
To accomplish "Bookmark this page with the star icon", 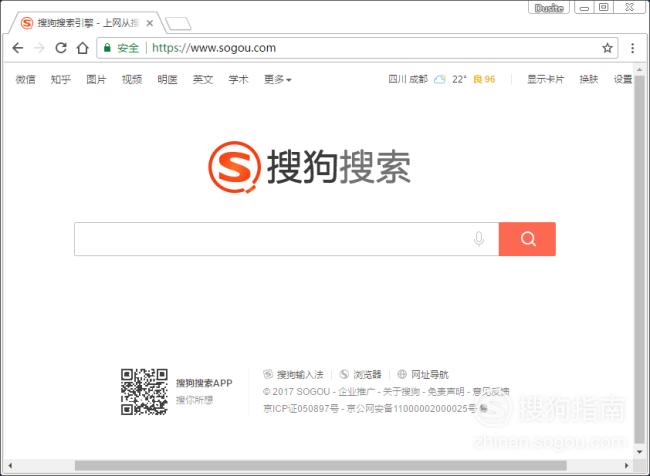I will (x=607, y=48).
